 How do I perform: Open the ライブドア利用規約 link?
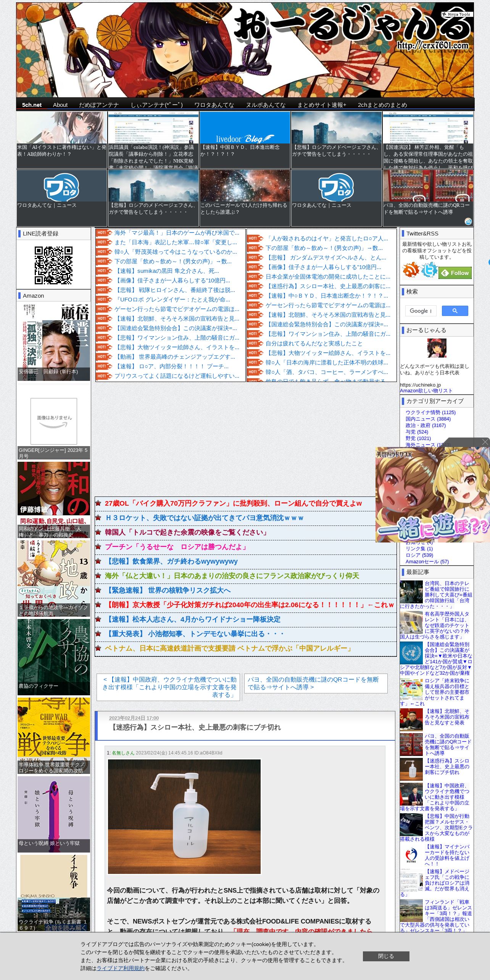coord(120,968)
